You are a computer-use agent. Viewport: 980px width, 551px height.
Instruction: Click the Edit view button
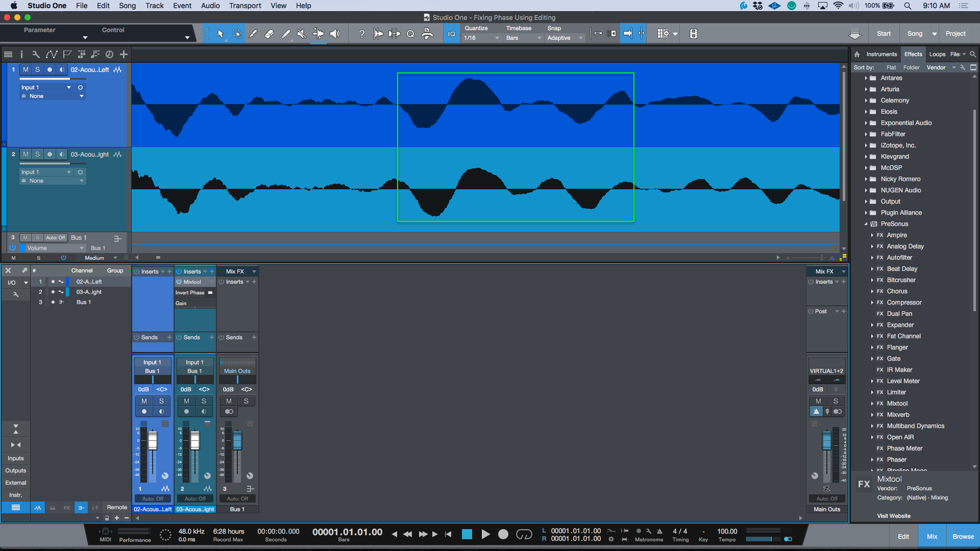click(x=903, y=536)
